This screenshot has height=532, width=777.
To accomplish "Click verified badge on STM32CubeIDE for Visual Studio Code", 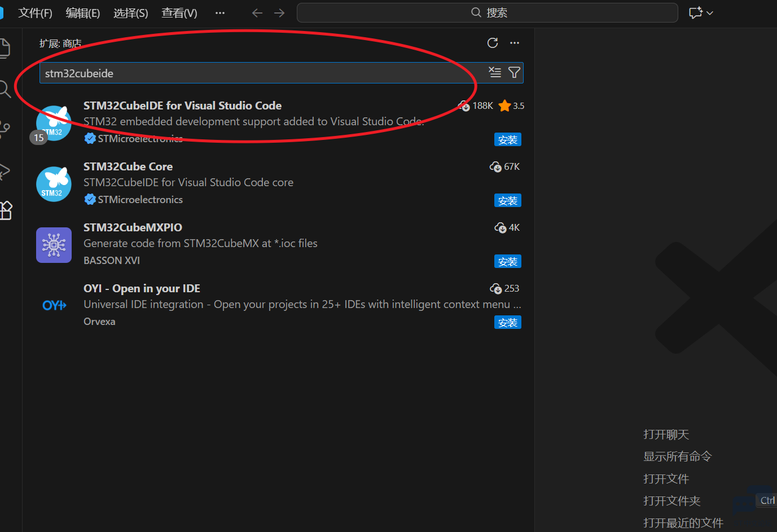I will 90,138.
